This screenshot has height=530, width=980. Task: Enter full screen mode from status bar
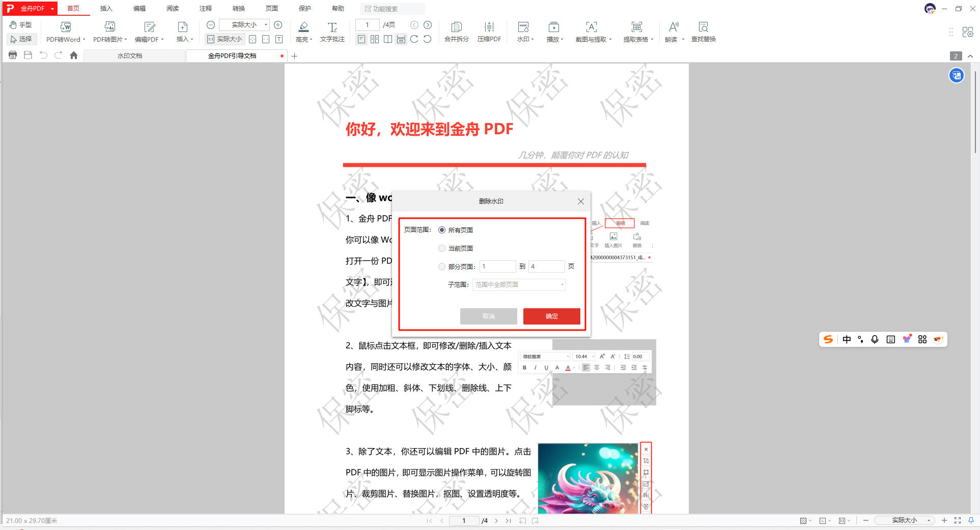(x=958, y=521)
